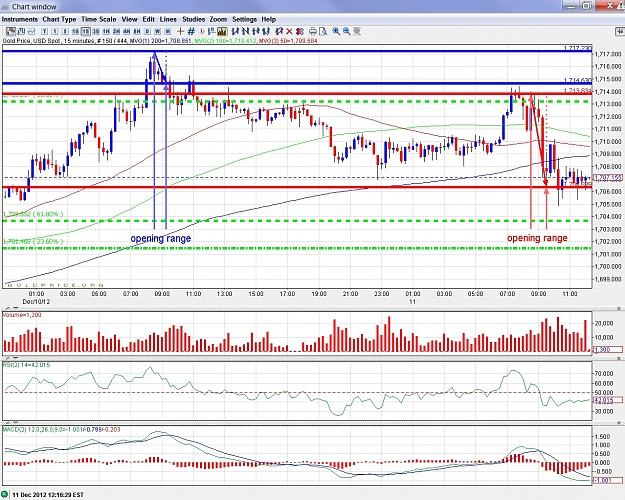This screenshot has width=625, height=500.
Task: Click up arrow above RSI panel
Action: click(6, 359)
